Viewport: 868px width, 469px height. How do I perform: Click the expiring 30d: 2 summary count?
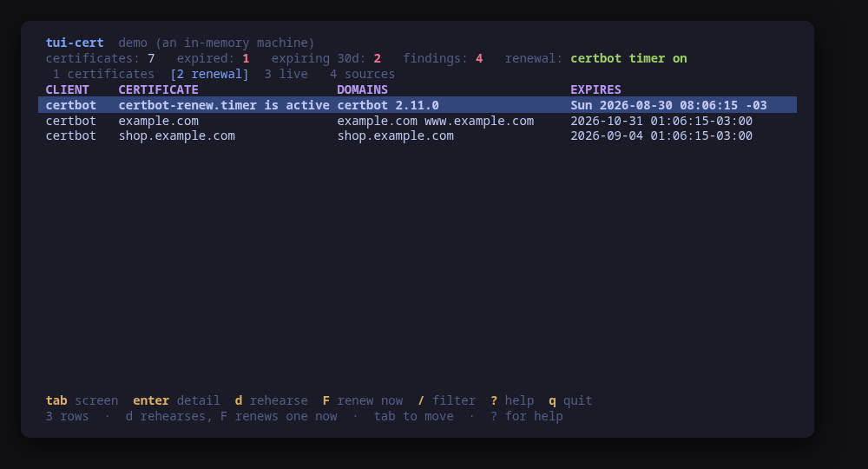[326, 58]
